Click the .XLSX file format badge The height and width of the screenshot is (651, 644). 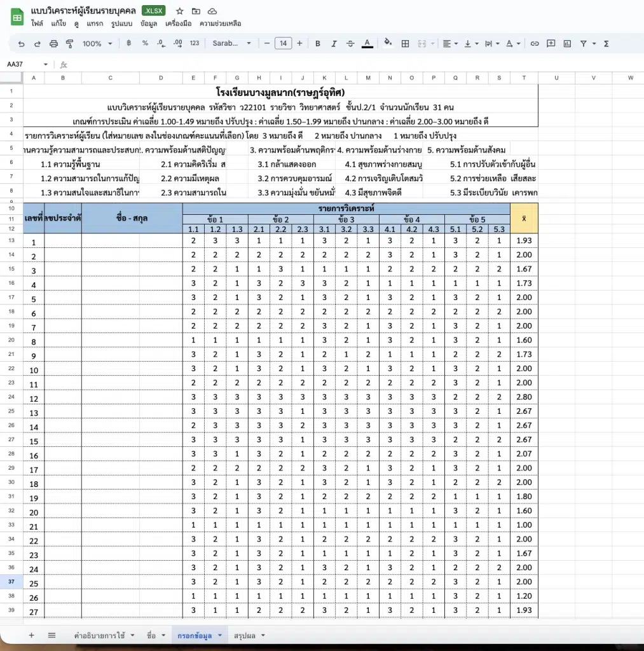point(154,11)
